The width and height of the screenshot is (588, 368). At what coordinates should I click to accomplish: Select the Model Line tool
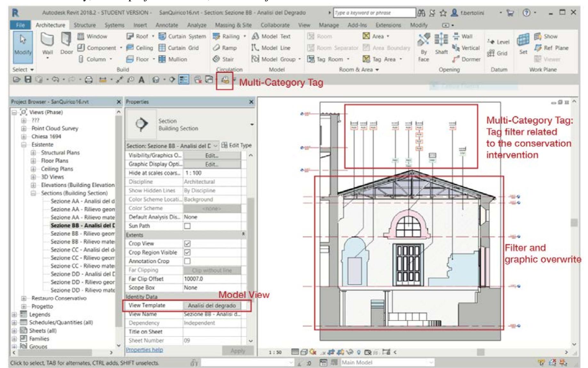pos(271,48)
